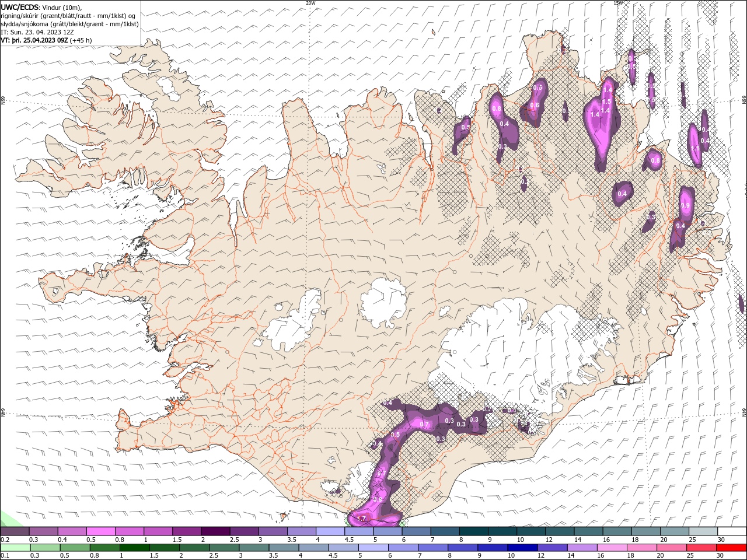The image size is (747, 560).
Task: Click the 4 grey-blue swatch in lower rain scale
Action: click(x=313, y=548)
